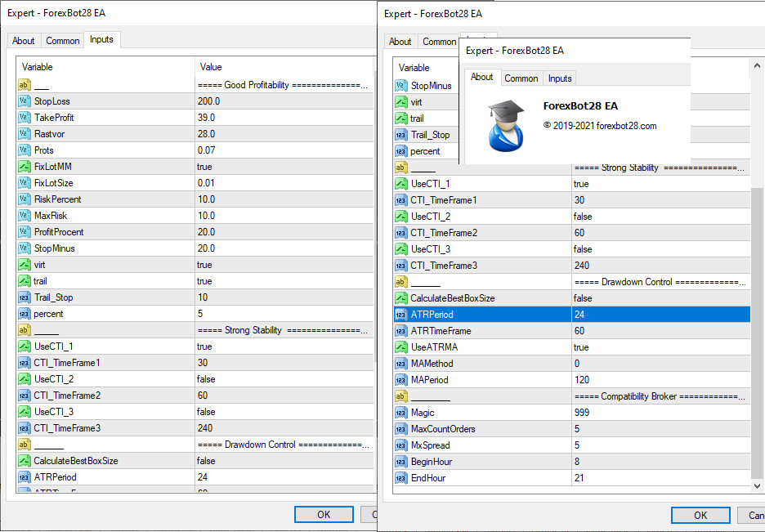Click the icon next to Magic
This screenshot has width=765, height=532.
[401, 413]
